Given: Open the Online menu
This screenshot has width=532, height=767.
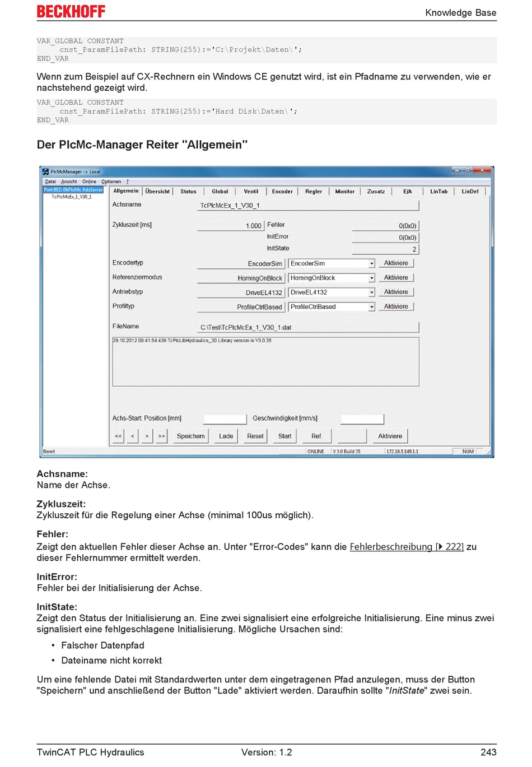Looking at the screenshot, I should tap(89, 182).
